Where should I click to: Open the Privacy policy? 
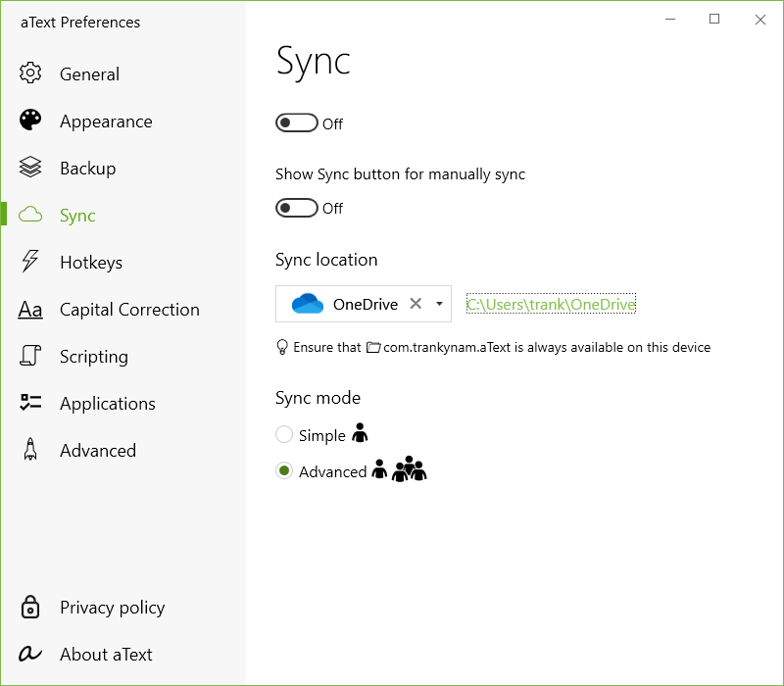[x=113, y=607]
